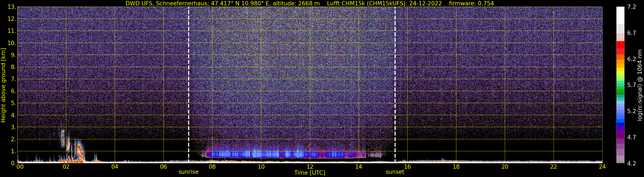Click 'altitude: 2668 m' in the title
This screenshot has height=177, width=644.
[x=296, y=3]
